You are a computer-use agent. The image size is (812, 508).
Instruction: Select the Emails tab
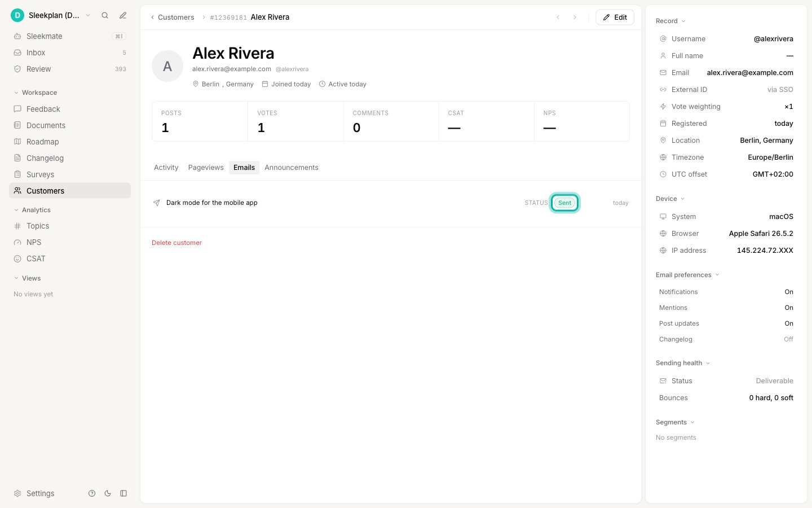244,168
